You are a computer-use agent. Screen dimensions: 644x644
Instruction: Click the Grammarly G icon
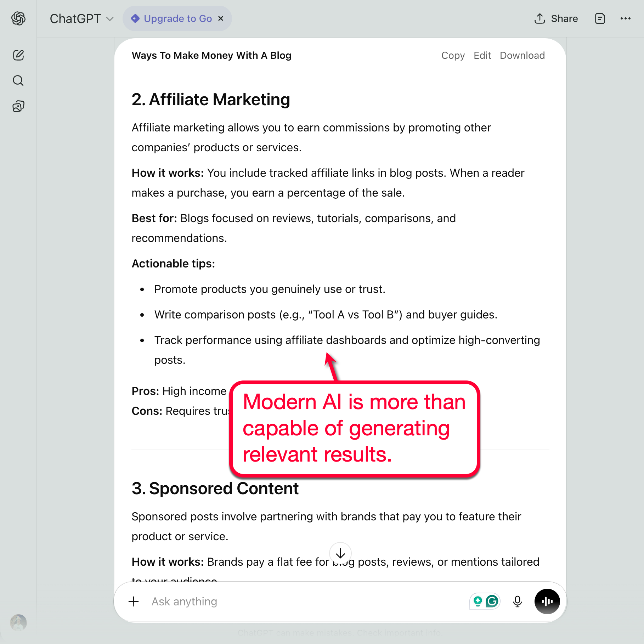click(492, 601)
